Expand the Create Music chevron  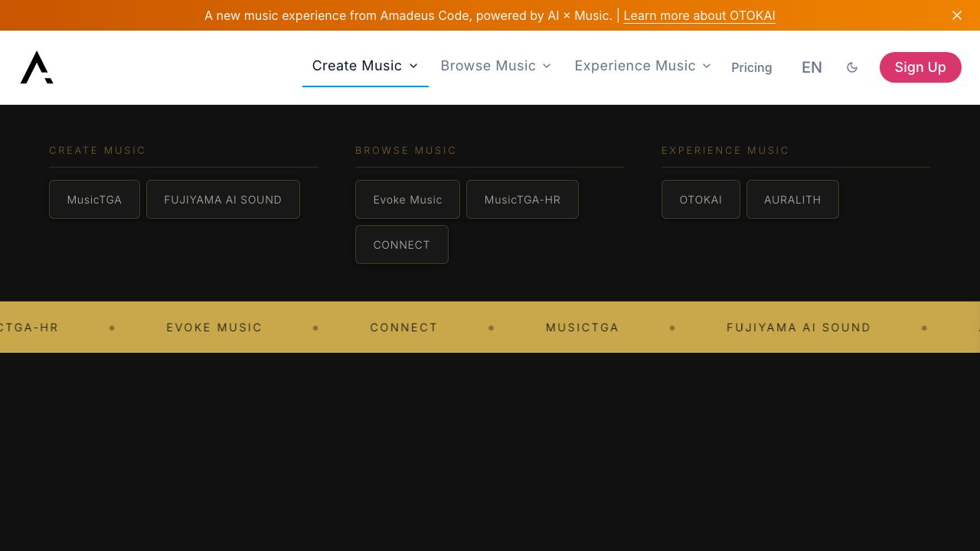click(413, 66)
